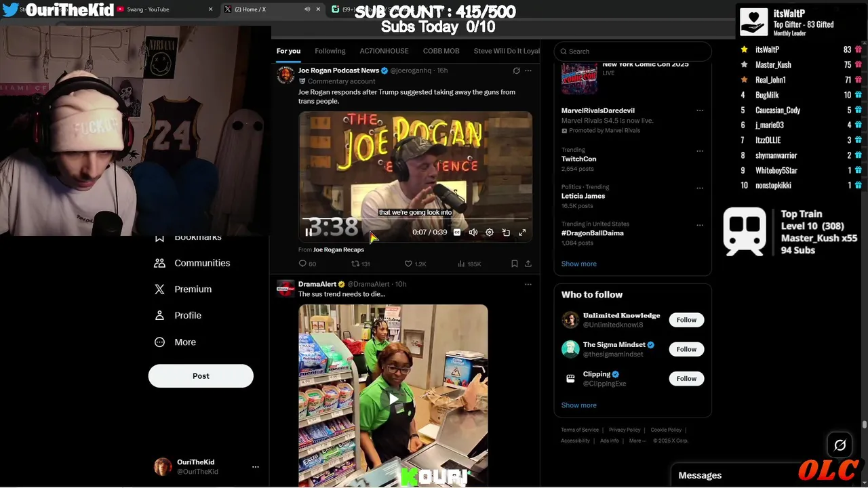Open Premium in the sidebar
Image resolution: width=868 pixels, height=488 pixels.
click(183, 289)
